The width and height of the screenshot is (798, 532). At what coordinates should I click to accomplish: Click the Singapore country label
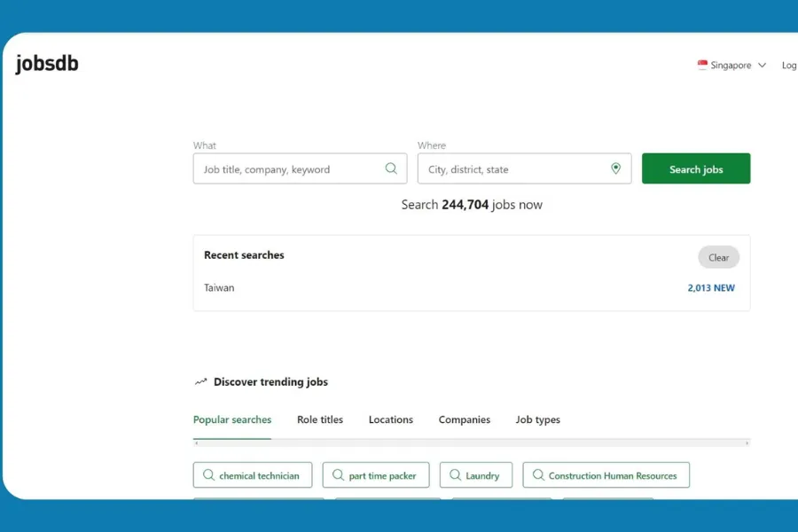point(731,65)
